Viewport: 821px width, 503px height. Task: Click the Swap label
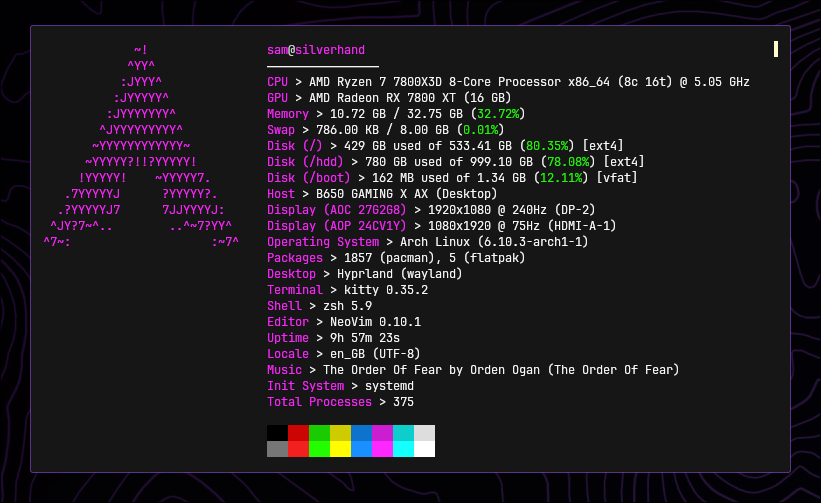click(x=281, y=130)
